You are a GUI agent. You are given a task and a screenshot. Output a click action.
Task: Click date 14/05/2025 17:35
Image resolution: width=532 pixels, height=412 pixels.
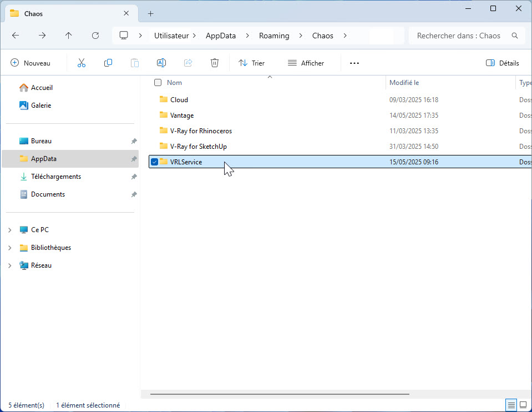click(414, 115)
